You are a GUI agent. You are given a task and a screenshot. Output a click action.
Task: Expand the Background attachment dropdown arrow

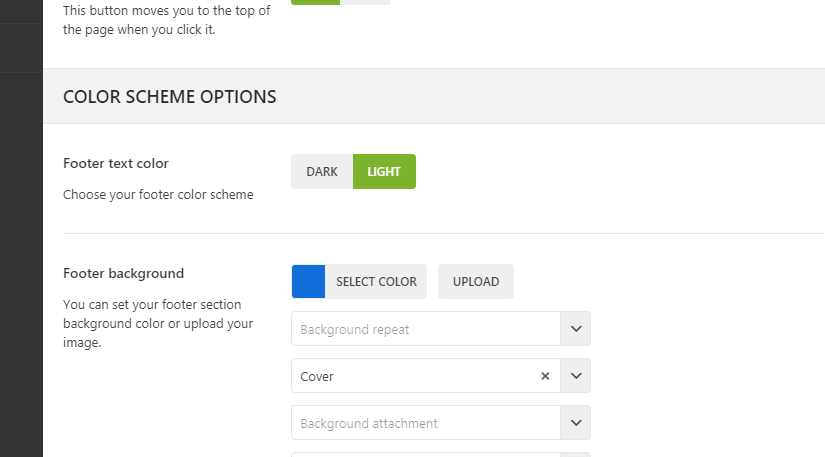click(576, 423)
